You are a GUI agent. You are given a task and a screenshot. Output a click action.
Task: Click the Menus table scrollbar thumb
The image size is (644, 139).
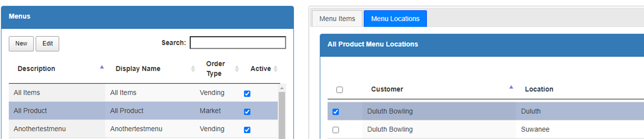282,115
